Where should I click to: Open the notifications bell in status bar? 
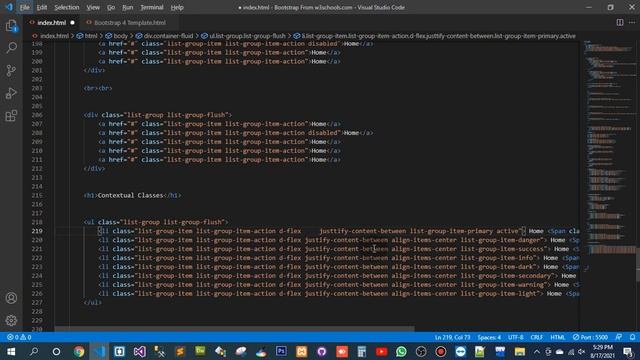click(x=632, y=337)
